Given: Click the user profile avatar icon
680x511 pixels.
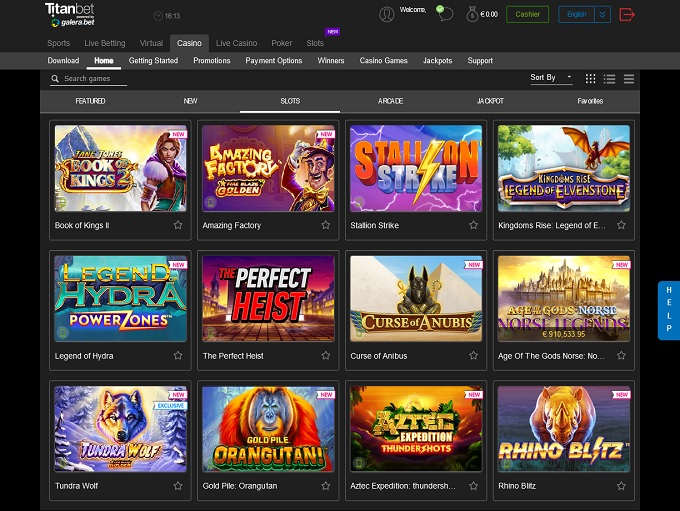Looking at the screenshot, I should pos(387,14).
